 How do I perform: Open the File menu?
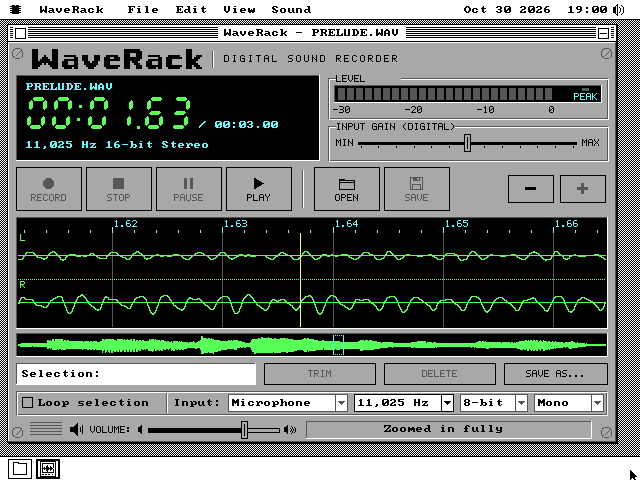click(x=143, y=9)
